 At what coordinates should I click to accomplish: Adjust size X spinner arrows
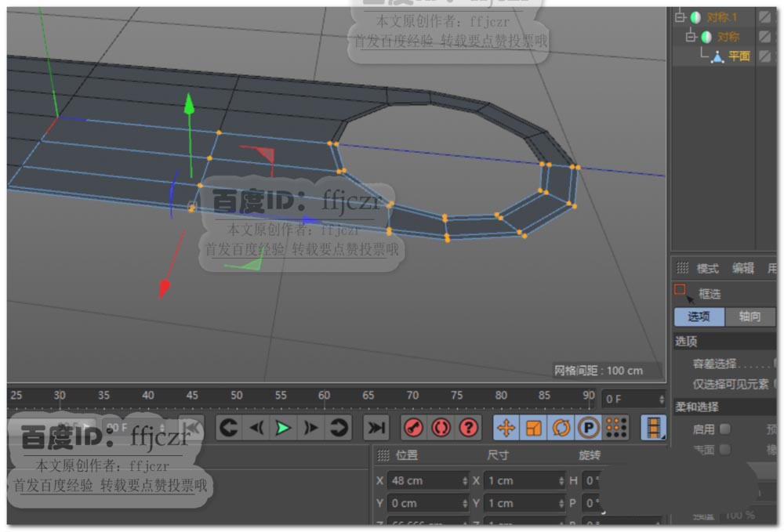[561, 480]
